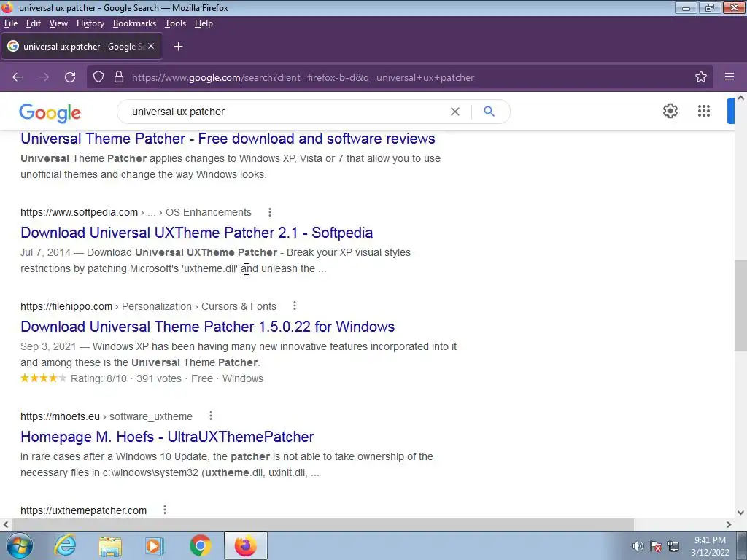Open Windows Media Player from taskbar

pyautogui.click(x=155, y=545)
